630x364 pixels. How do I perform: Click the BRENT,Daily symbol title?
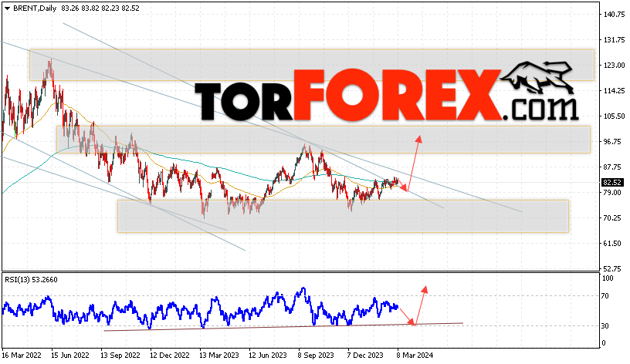tap(35, 8)
